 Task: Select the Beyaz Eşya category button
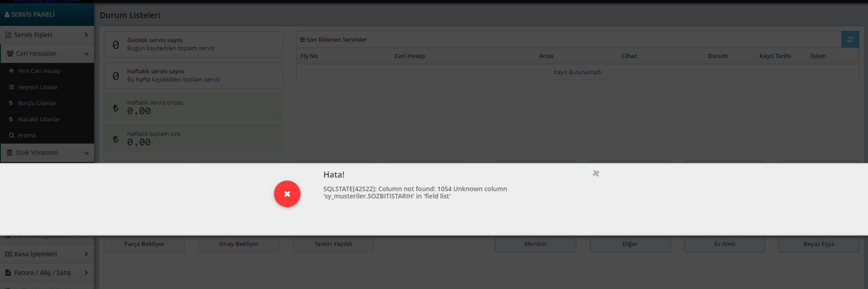818,244
